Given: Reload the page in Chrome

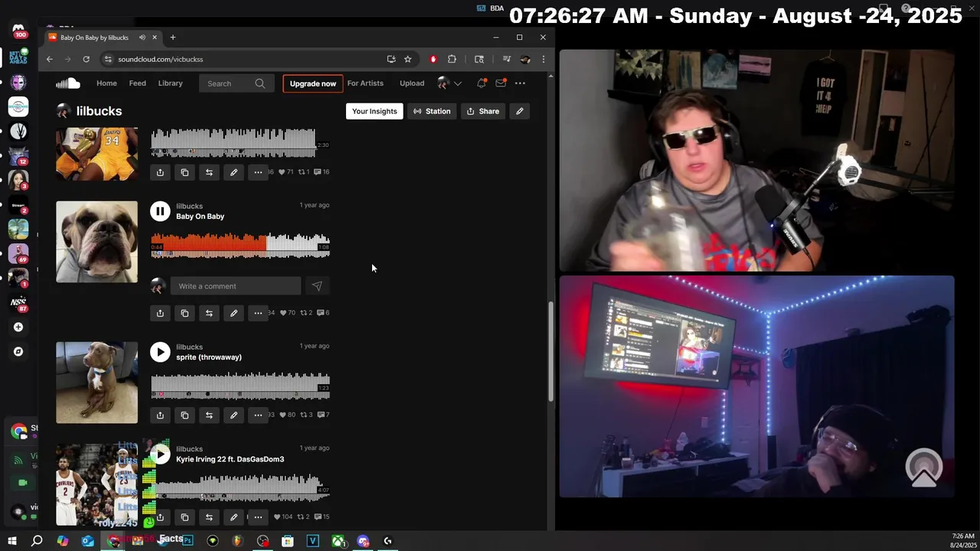Looking at the screenshot, I should [86, 59].
